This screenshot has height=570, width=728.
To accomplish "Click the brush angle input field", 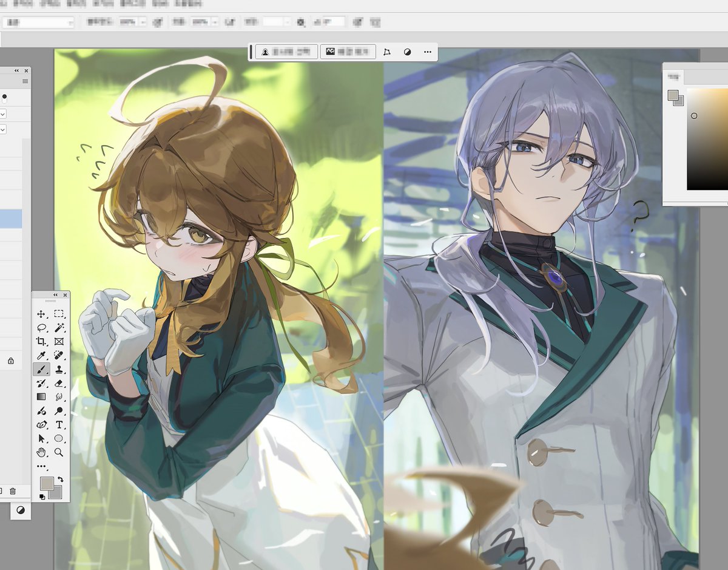I will (333, 22).
